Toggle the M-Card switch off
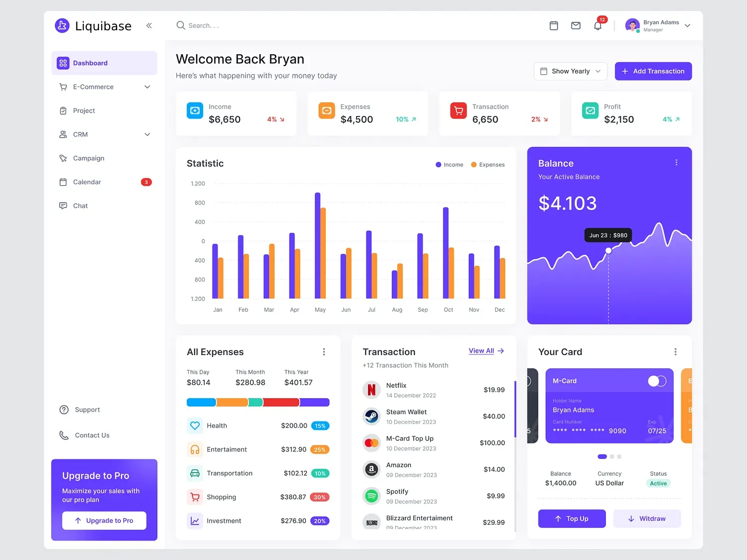The width and height of the screenshot is (747, 560). [x=657, y=381]
